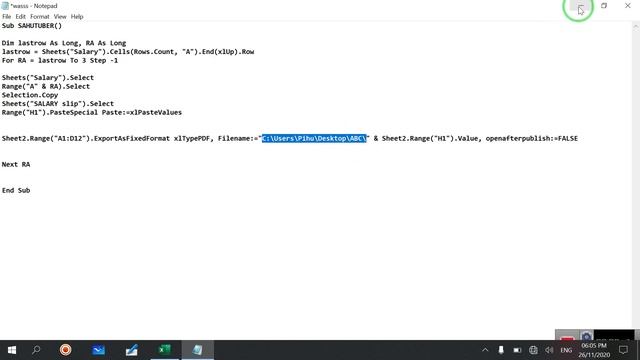Click the Notepad taskbar icon
The width and height of the screenshot is (640, 360).
[x=198, y=350]
